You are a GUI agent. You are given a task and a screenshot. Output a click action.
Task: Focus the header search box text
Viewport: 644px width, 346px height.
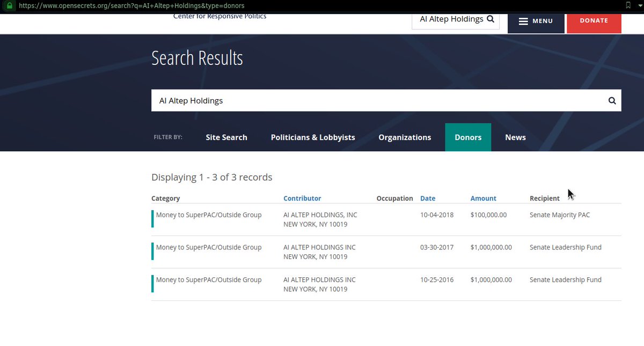451,19
